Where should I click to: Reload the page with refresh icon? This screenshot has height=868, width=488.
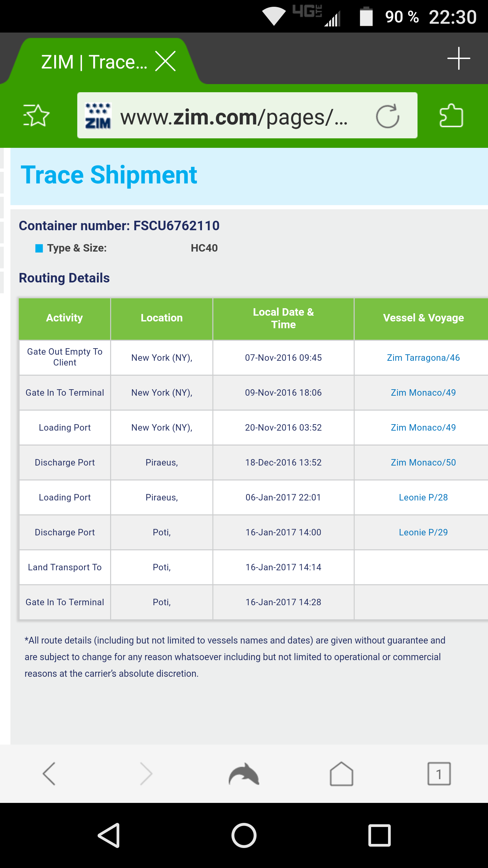(x=387, y=116)
